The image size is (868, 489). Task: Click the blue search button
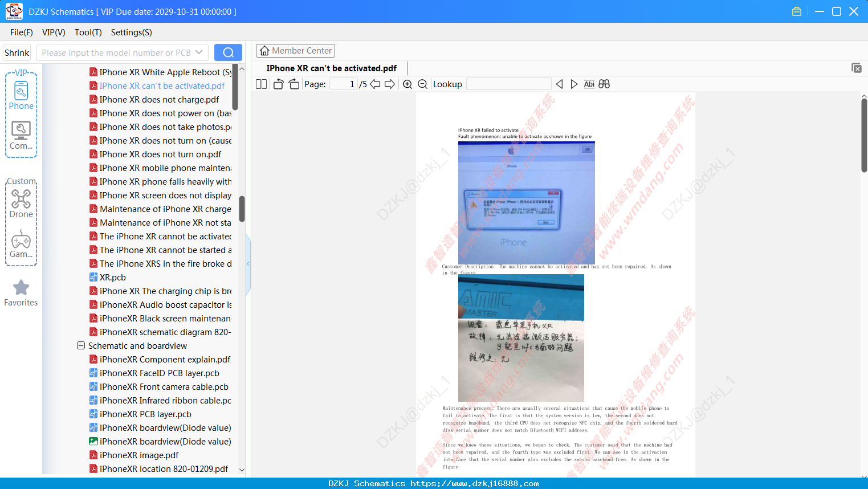point(228,52)
